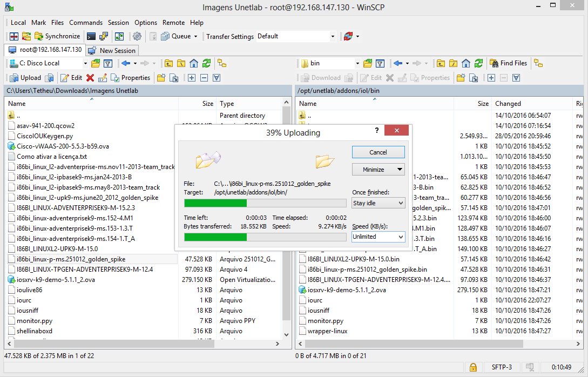The height and width of the screenshot is (377, 588).
Task: Show remote directory tree icon
Action: tap(538, 63)
